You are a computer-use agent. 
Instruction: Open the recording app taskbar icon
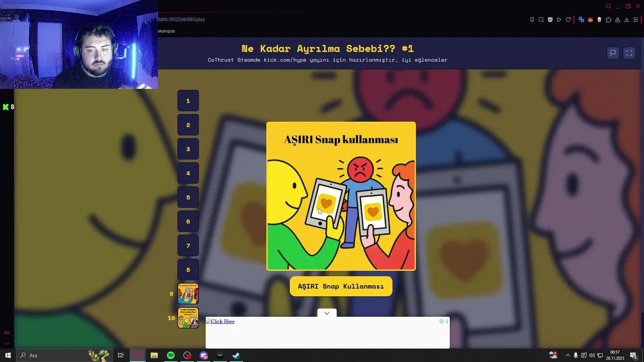(187, 355)
